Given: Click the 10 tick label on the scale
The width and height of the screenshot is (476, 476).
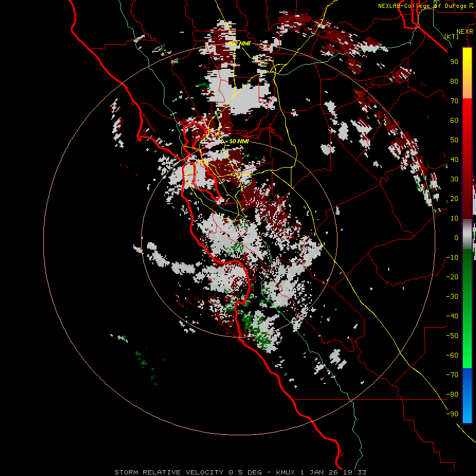Looking at the screenshot, I should coord(454,218).
